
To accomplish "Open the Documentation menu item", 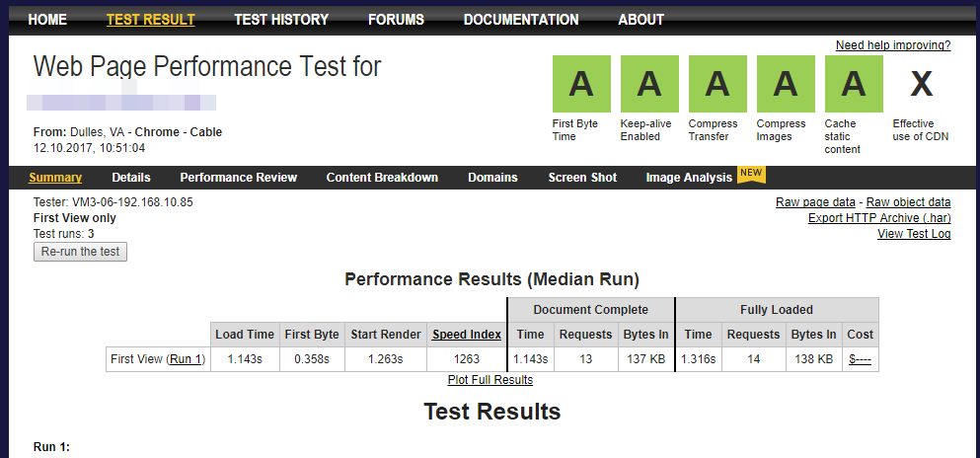I will coord(521,20).
